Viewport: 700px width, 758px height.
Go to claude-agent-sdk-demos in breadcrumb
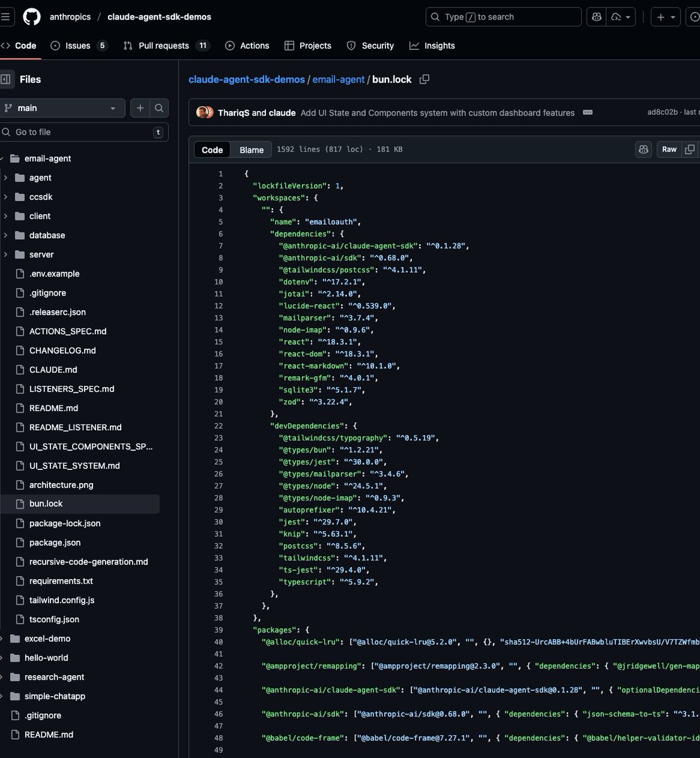click(x=246, y=80)
